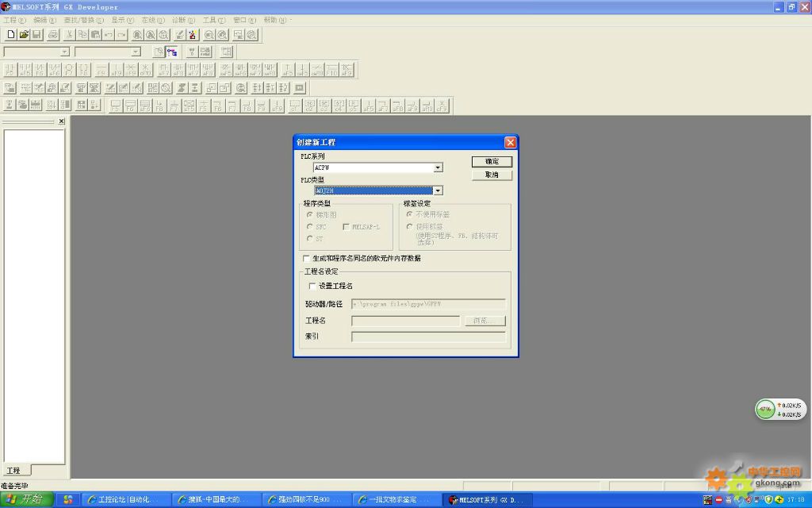Tick the MELSAP-L checkbox
This screenshot has width=812, height=508.
(346, 226)
